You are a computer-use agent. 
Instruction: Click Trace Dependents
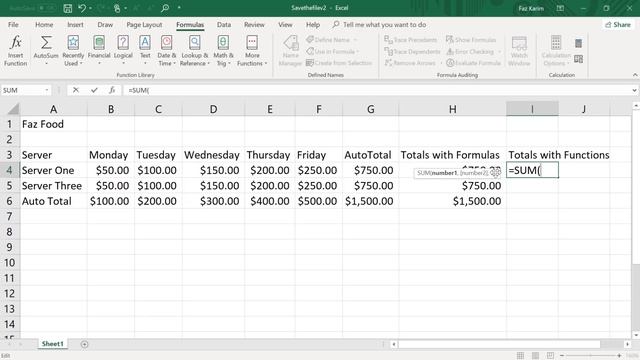(x=412, y=51)
